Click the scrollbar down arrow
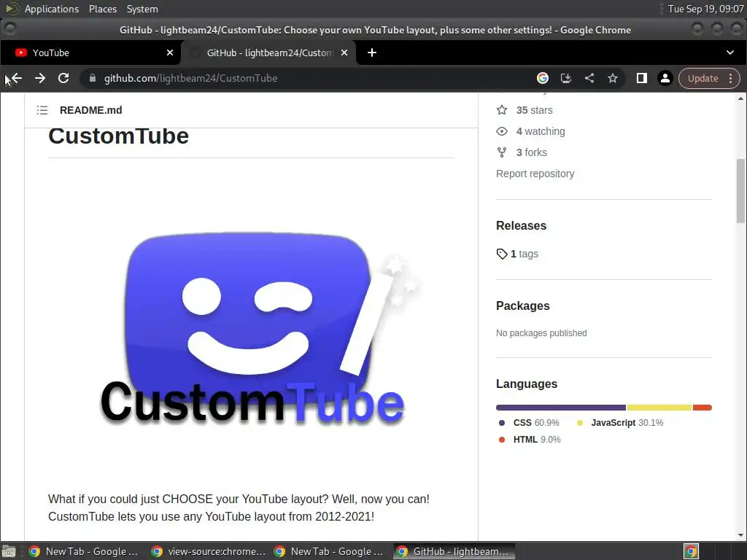 tap(741, 535)
